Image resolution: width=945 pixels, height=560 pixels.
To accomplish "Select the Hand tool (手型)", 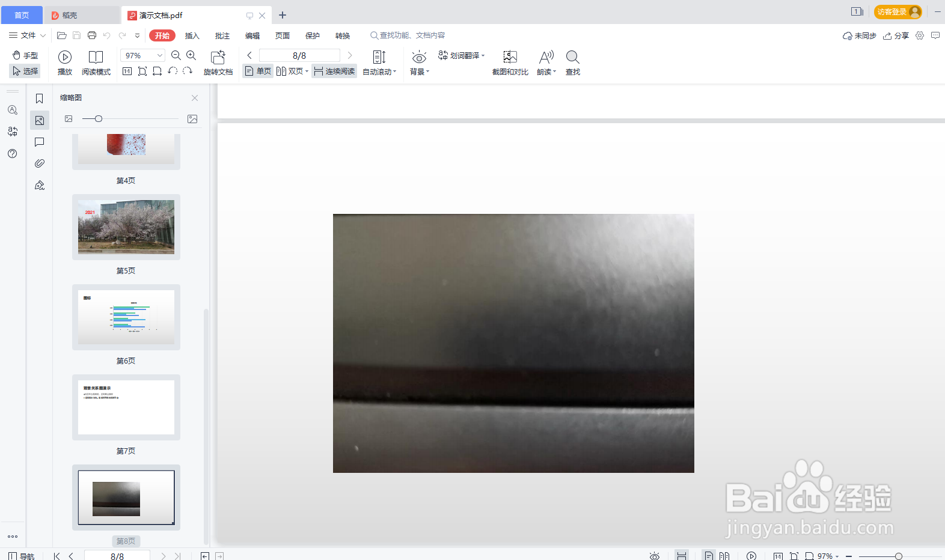I will pyautogui.click(x=25, y=55).
